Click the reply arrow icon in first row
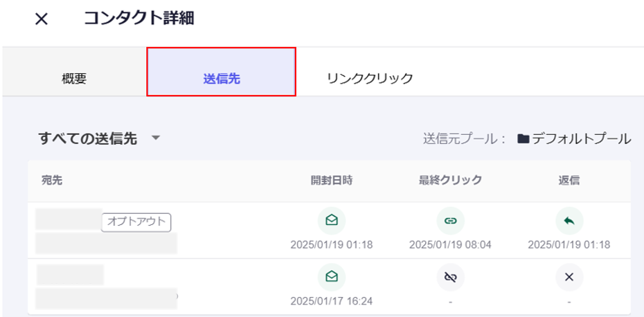Image resolution: width=644 pixels, height=317 pixels. [569, 221]
